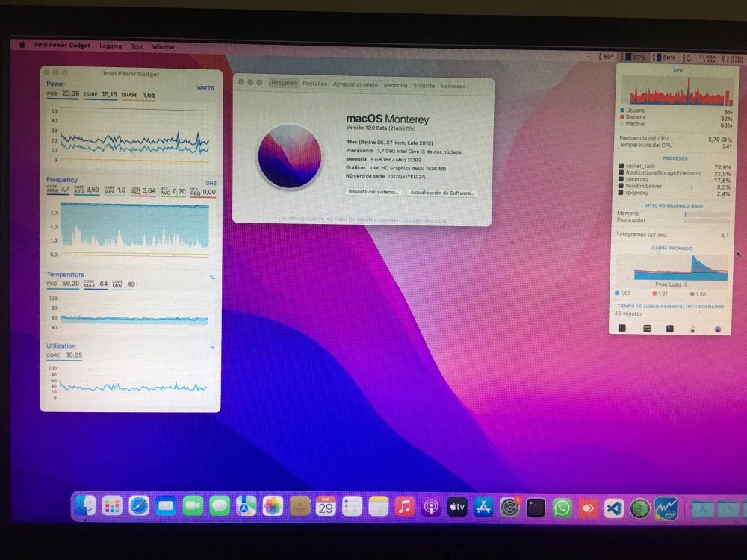Click the macOS Monterey logo image
The height and width of the screenshot is (560, 747).
290,156
